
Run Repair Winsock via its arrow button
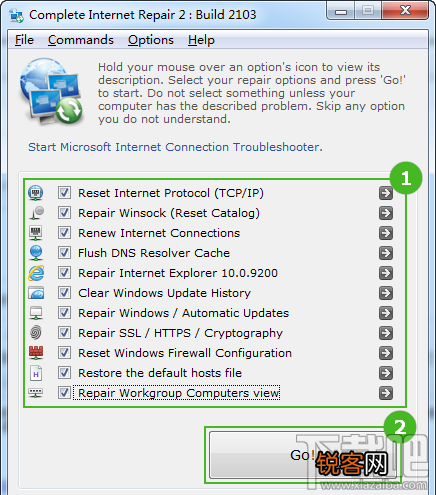point(386,213)
